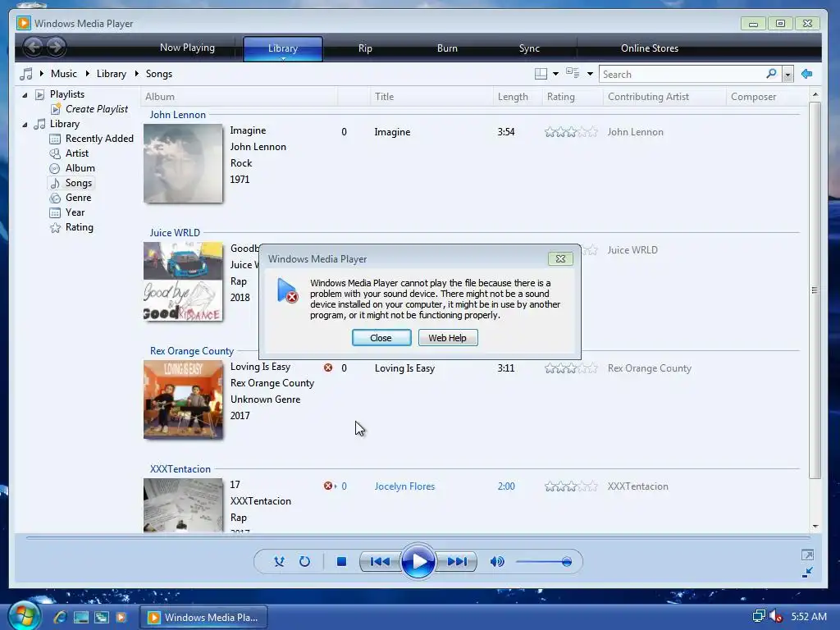Switch to compact mode icon
The image size is (840, 630).
(807, 572)
